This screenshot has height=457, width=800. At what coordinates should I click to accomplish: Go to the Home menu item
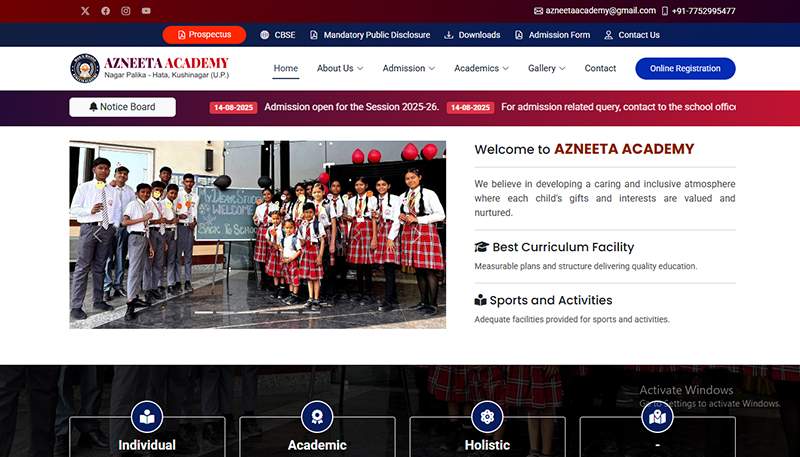click(286, 68)
